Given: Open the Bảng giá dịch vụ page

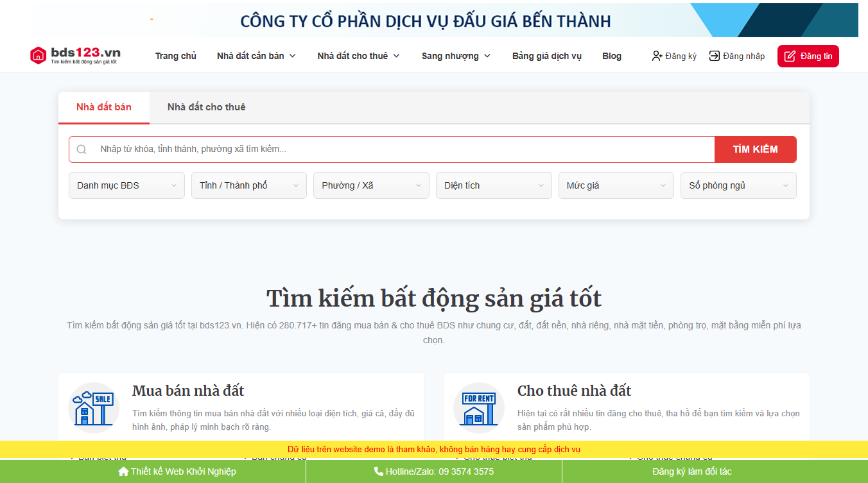Looking at the screenshot, I should click(x=546, y=56).
